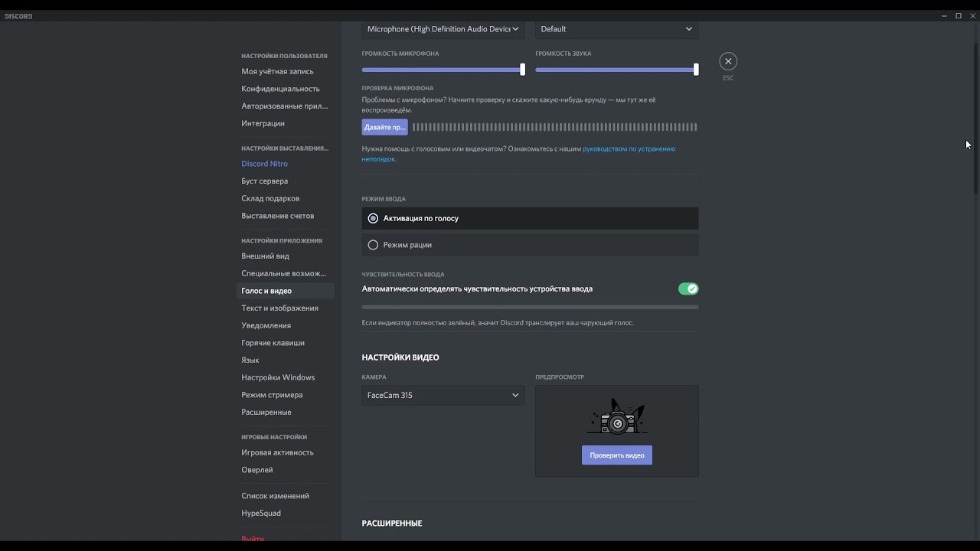Select the Активация по голосу radio option

click(530, 218)
